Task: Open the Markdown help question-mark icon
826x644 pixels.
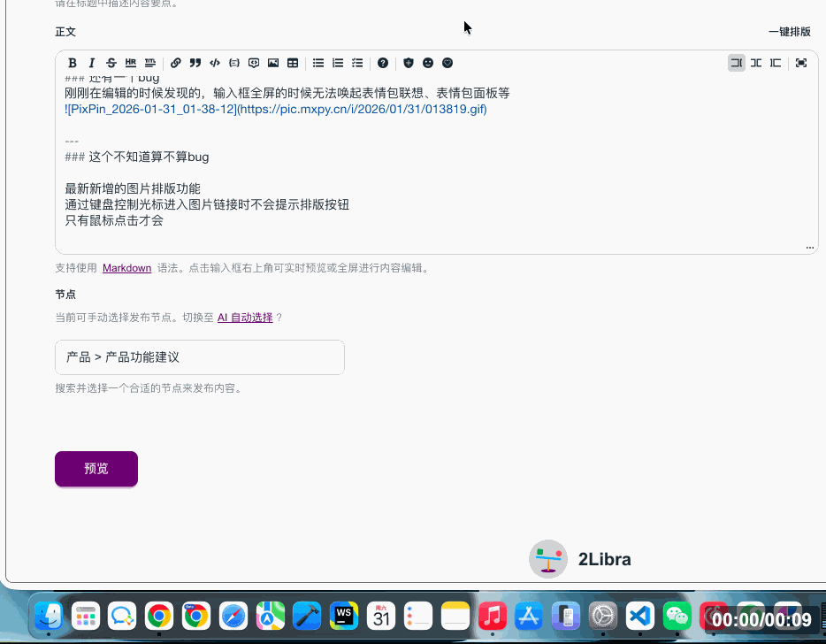Action: coord(383,63)
